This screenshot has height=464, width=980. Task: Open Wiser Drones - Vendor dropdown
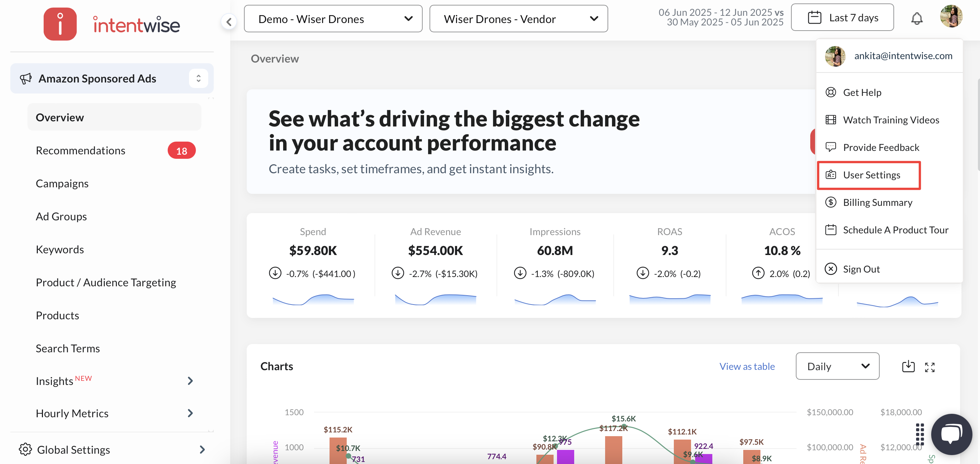(519, 19)
